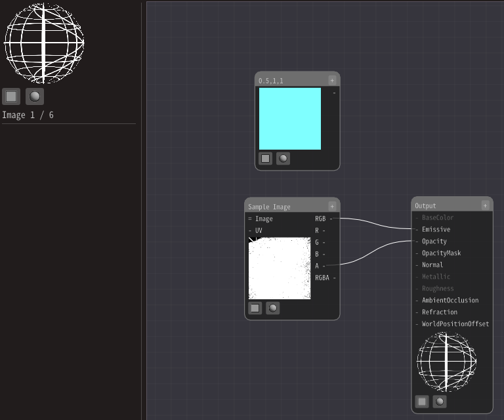Click the wireframe sphere preview in left panel
The height and width of the screenshot is (420, 504).
[x=43, y=43]
